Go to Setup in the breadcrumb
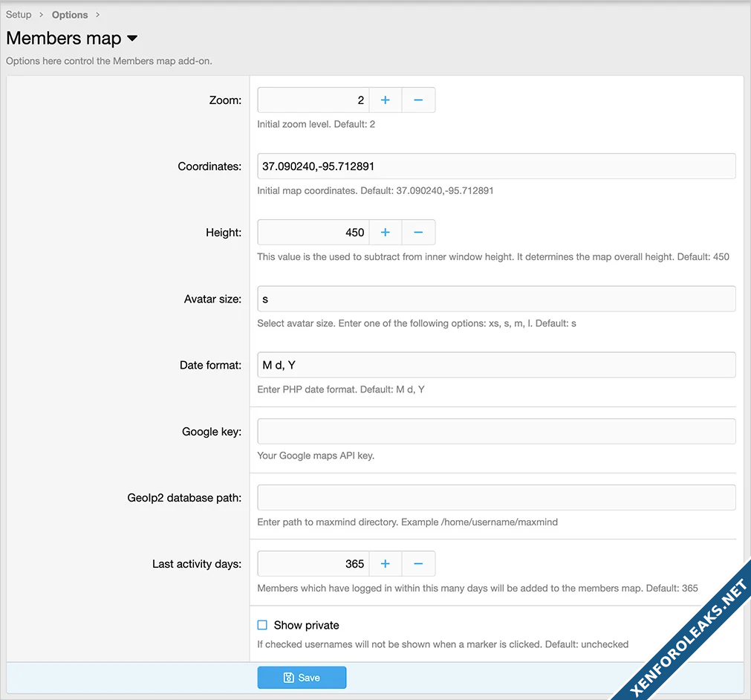 pyautogui.click(x=19, y=15)
